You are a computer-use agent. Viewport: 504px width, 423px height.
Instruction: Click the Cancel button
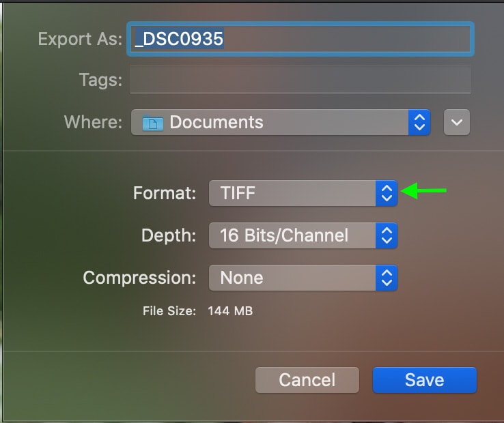click(307, 380)
